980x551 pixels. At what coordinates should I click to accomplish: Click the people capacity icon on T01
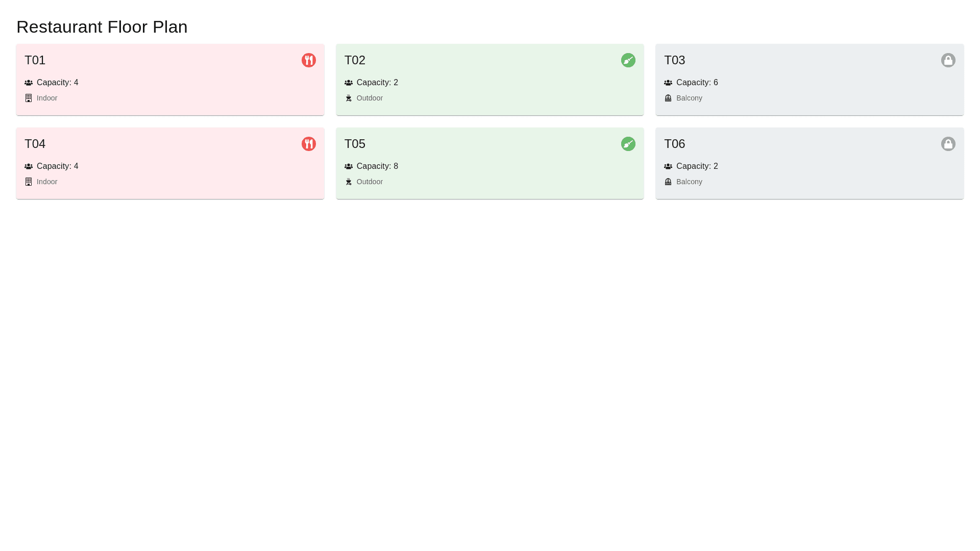coord(29,83)
